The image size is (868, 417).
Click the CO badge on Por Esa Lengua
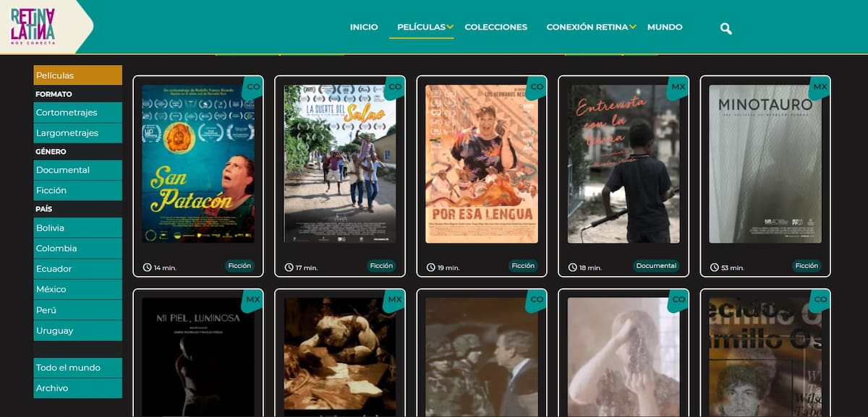click(x=536, y=87)
